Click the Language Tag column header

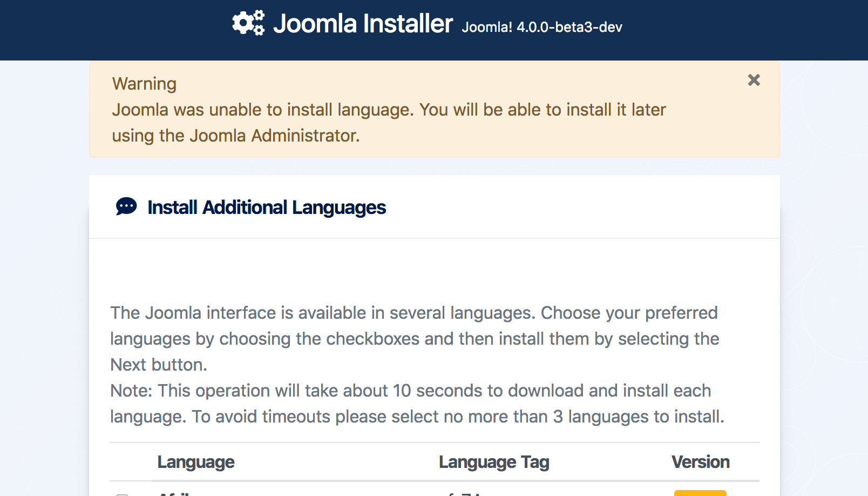(494, 462)
